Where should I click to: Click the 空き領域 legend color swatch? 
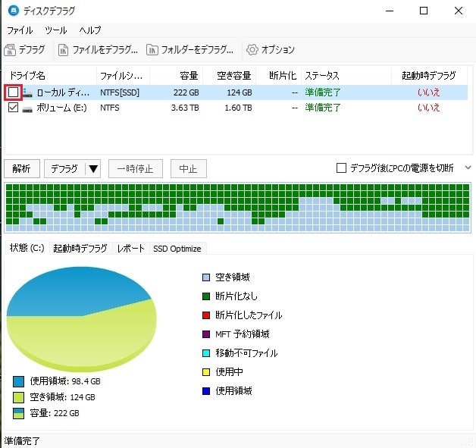[206, 277]
